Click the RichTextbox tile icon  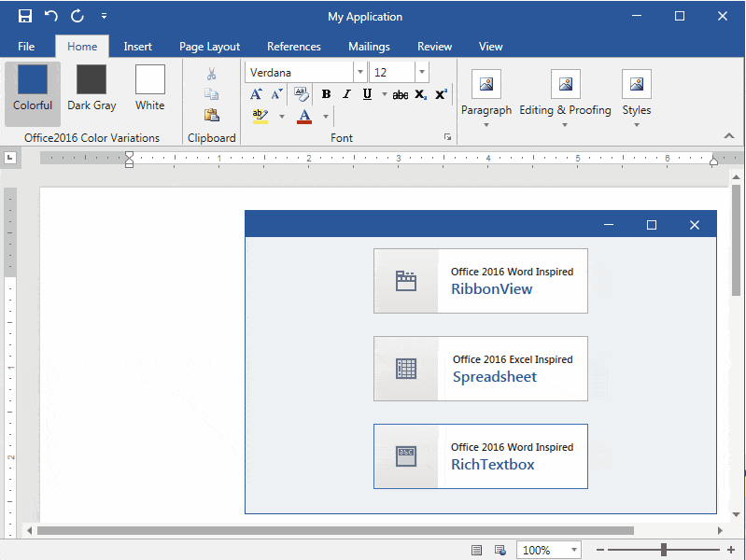tap(406, 456)
